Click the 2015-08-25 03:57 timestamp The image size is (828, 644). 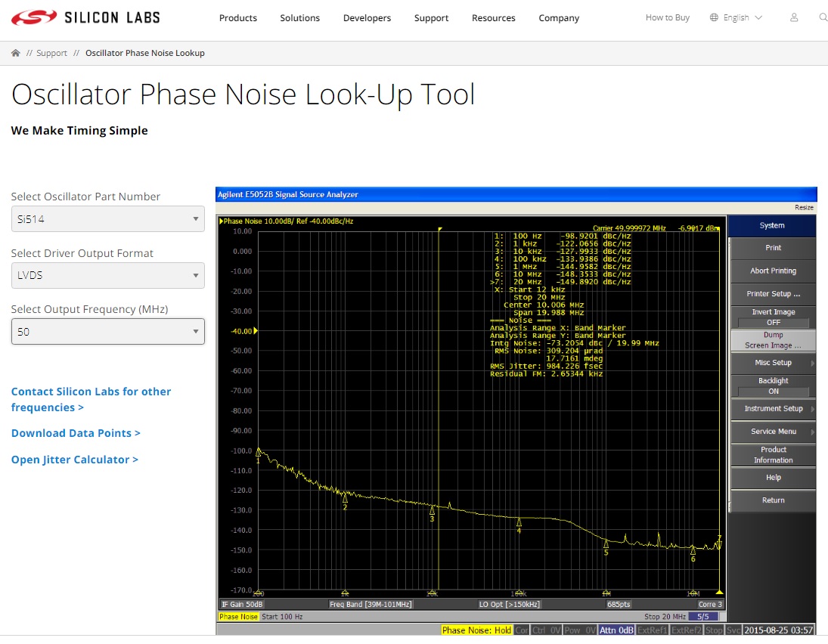click(x=778, y=630)
